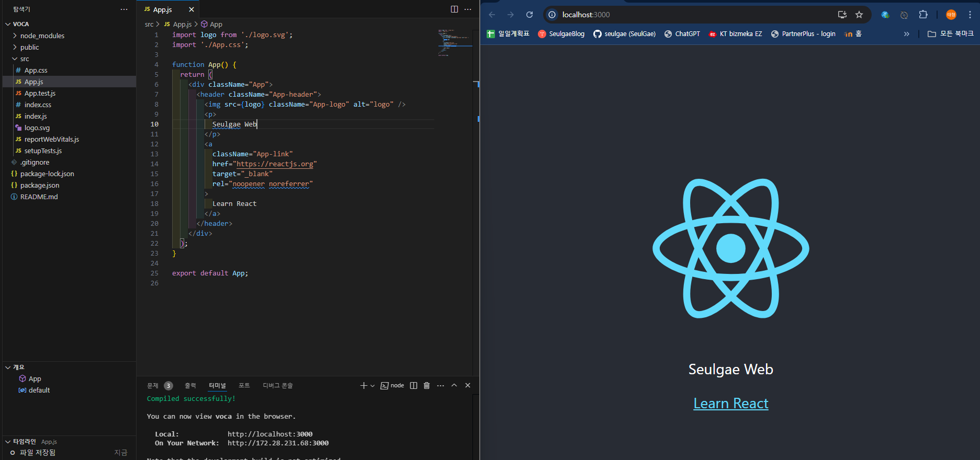
Task: Reload the localhost page
Action: tap(530, 15)
